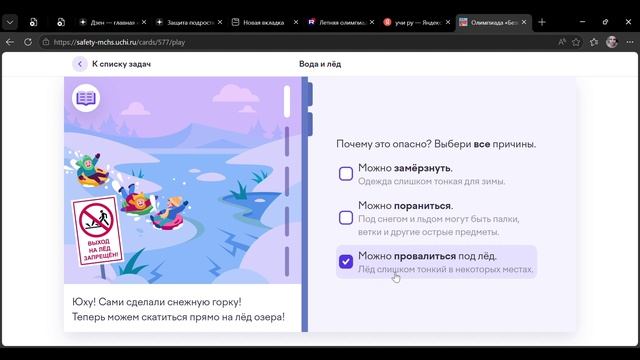This screenshot has width=640, height=360.
Task: Click the 'Вода и лёд' page title
Action: (x=320, y=64)
